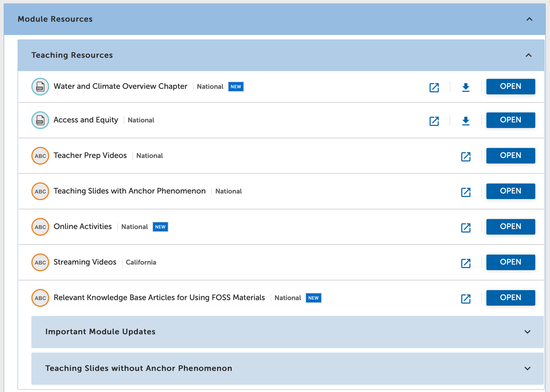
Task: Click Streaming Videos external link icon
Action: pyautogui.click(x=466, y=263)
